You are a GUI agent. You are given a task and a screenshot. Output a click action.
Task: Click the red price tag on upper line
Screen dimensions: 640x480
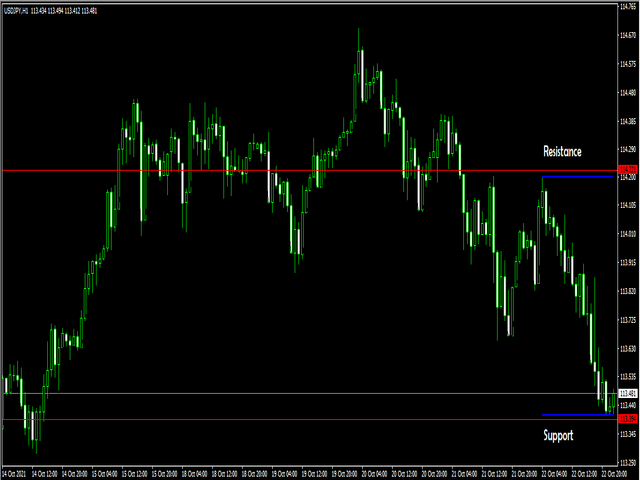pyautogui.click(x=628, y=170)
